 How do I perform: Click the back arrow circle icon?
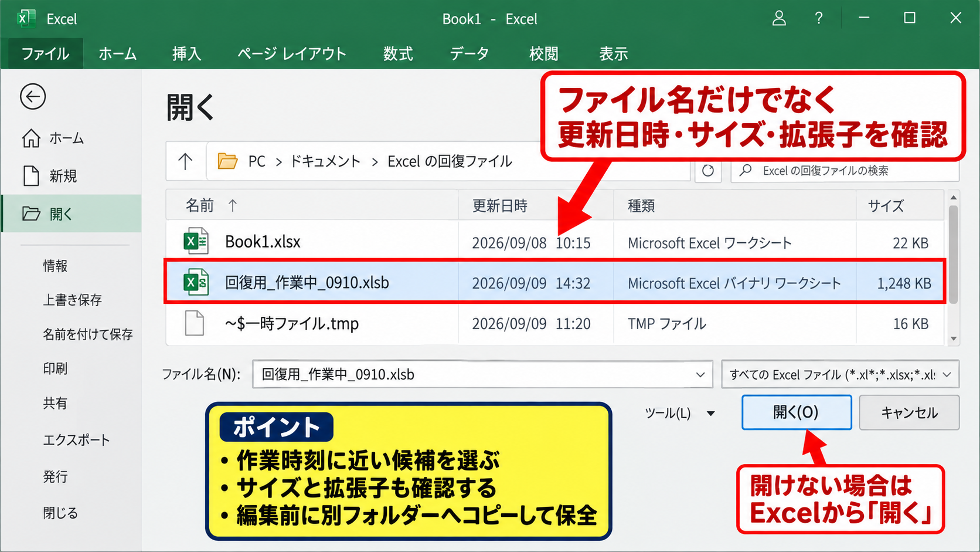[33, 97]
